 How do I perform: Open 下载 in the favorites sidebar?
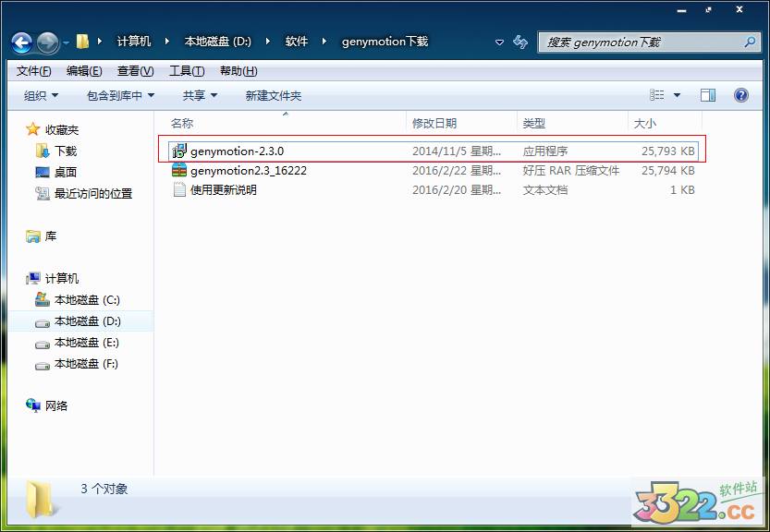click(x=66, y=151)
